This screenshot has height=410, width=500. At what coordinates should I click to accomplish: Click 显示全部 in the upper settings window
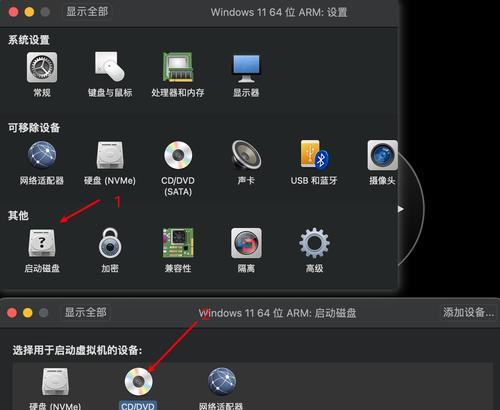click(x=87, y=12)
